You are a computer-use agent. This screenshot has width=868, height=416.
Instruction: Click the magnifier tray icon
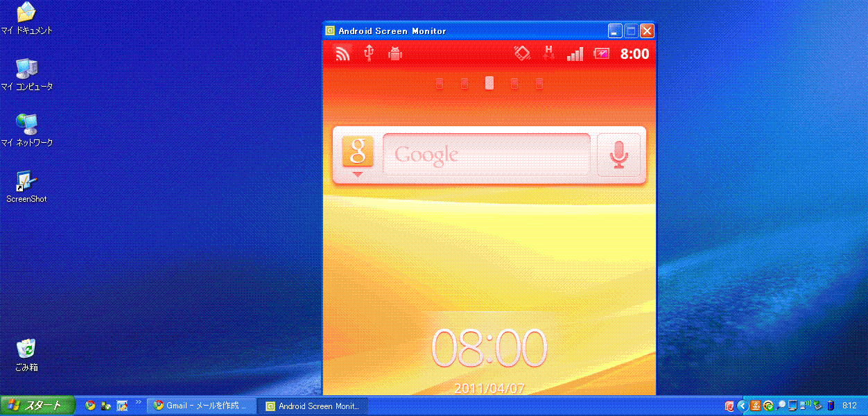click(781, 406)
